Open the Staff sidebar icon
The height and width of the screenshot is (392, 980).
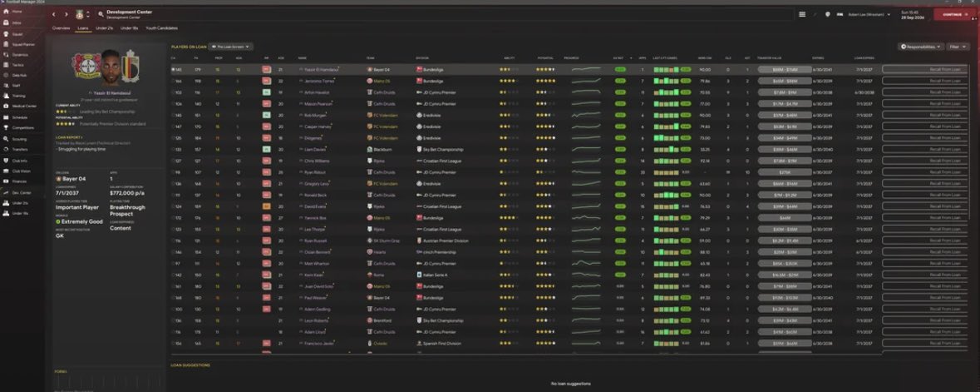[7, 85]
